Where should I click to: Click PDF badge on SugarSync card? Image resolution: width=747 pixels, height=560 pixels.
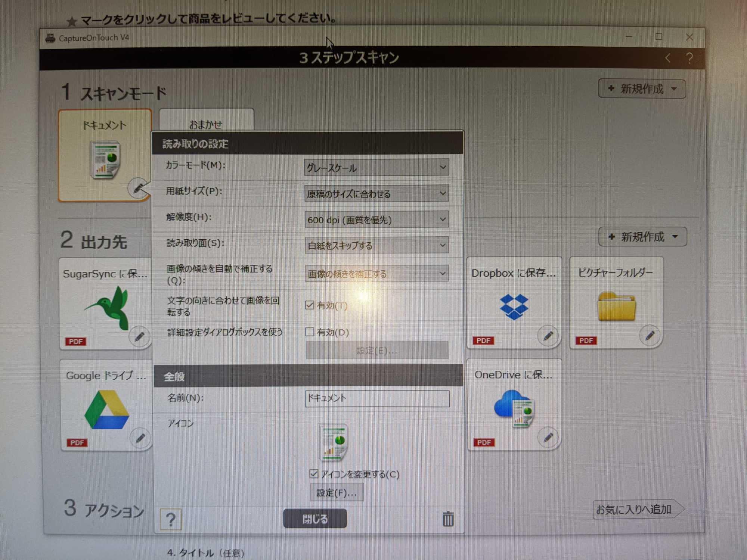click(x=76, y=341)
